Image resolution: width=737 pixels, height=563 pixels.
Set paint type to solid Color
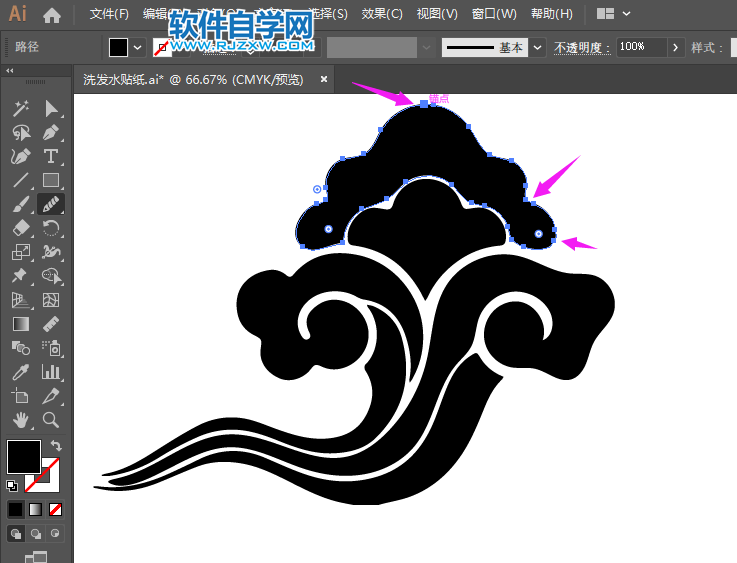[x=16, y=509]
